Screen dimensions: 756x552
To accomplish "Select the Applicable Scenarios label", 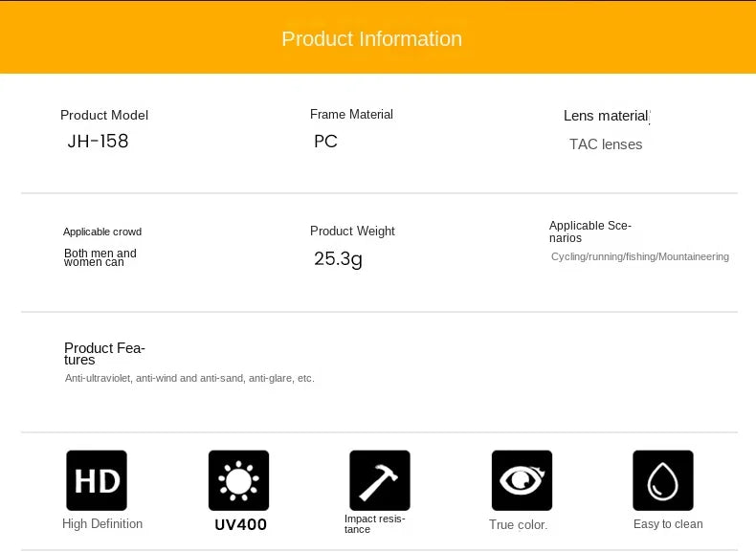I will click(590, 232).
